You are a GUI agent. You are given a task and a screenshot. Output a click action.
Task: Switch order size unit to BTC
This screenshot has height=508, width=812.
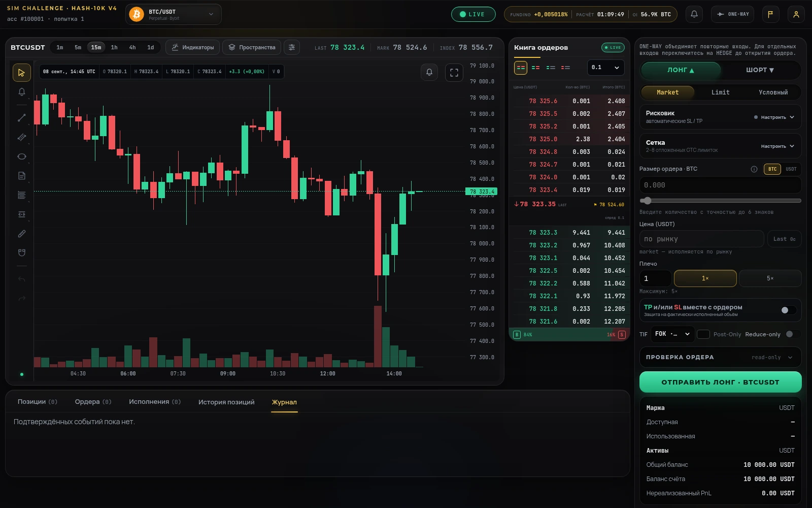point(772,169)
